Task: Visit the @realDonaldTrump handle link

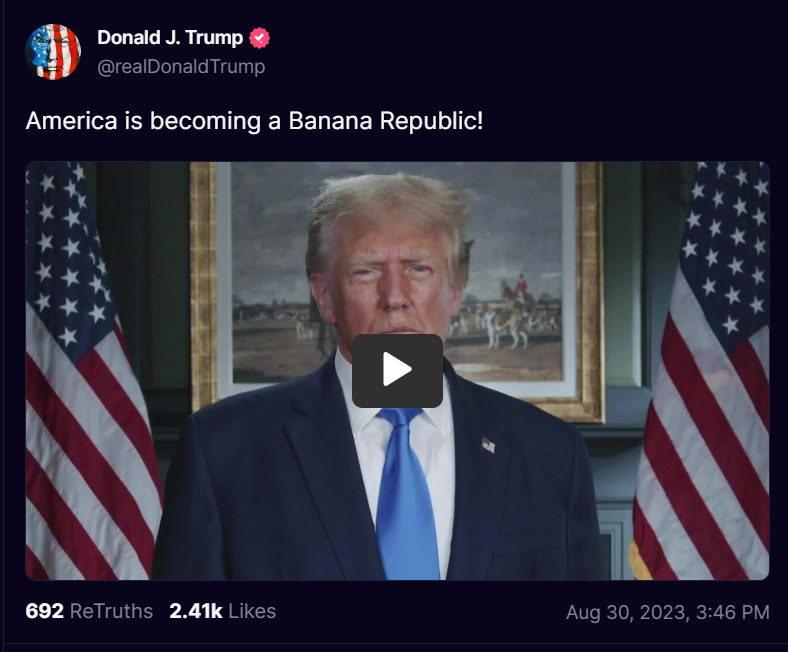Action: (x=181, y=66)
